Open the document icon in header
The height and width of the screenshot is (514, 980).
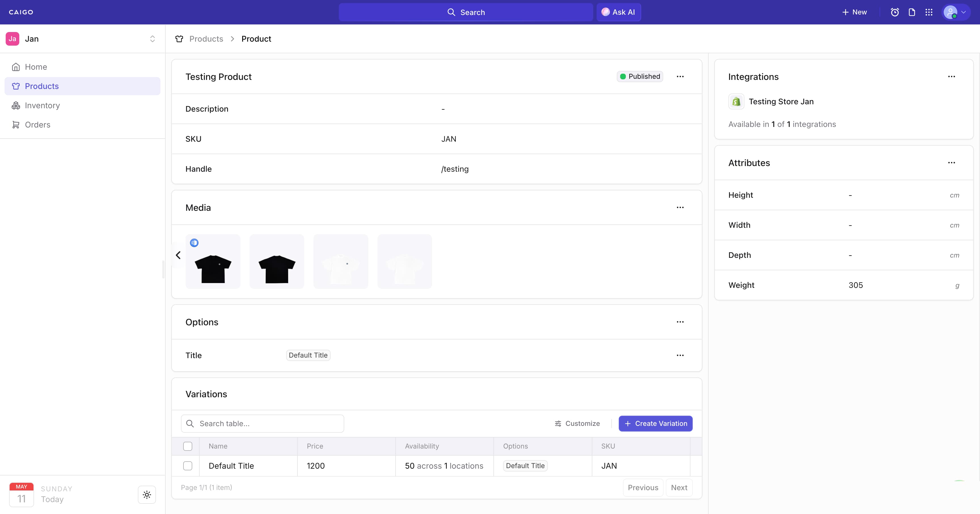[912, 12]
